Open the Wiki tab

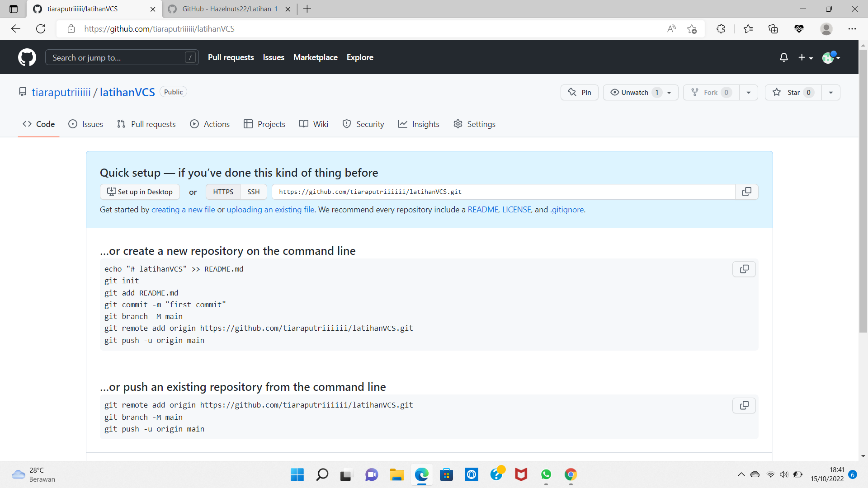coord(314,124)
